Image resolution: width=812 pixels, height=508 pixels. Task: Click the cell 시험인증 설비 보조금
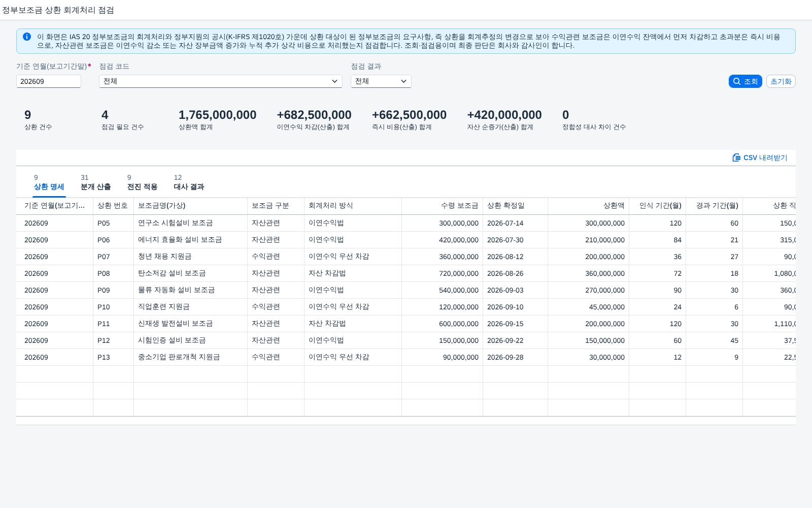click(x=190, y=340)
